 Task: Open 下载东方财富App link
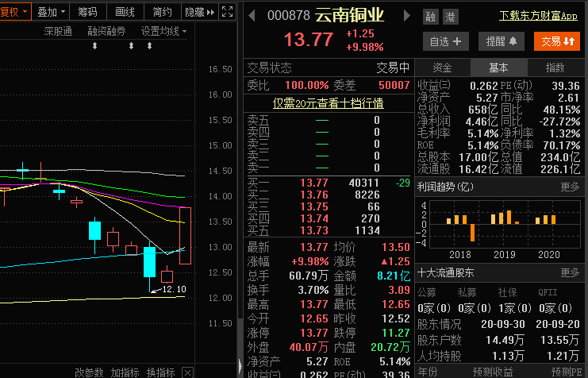(x=538, y=16)
